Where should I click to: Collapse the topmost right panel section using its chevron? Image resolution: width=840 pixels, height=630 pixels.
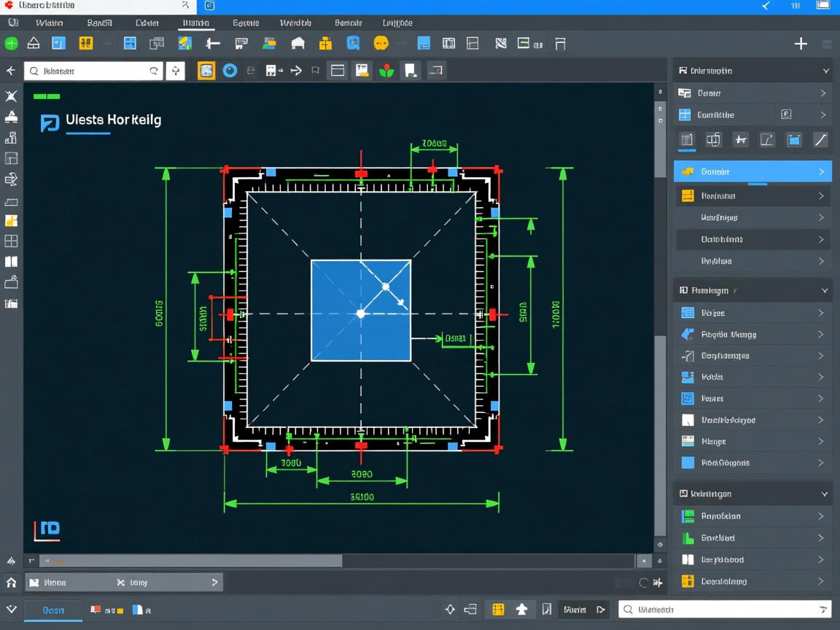coord(825,71)
